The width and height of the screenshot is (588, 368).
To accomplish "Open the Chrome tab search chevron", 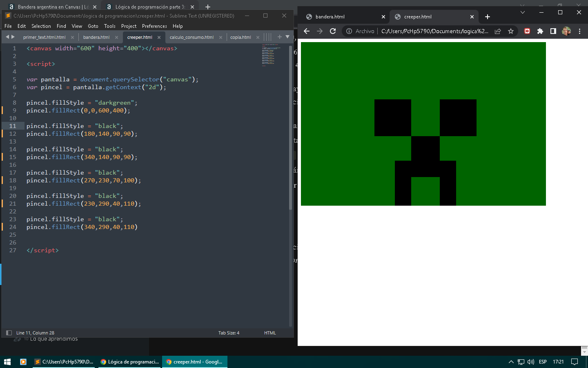I will [x=523, y=12].
